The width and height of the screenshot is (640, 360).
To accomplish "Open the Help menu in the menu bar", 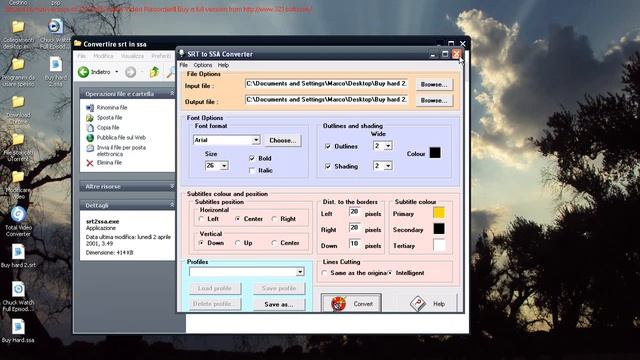I will [x=223, y=65].
